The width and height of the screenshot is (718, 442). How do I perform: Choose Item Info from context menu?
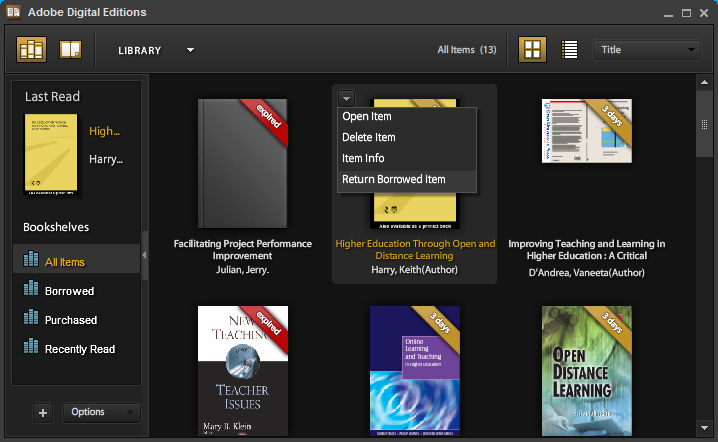coord(407,158)
